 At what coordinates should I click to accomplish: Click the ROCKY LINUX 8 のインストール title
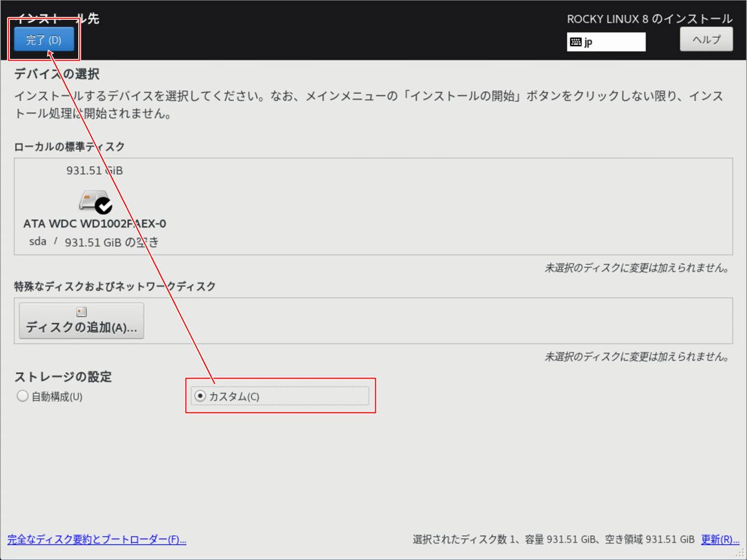click(x=650, y=19)
